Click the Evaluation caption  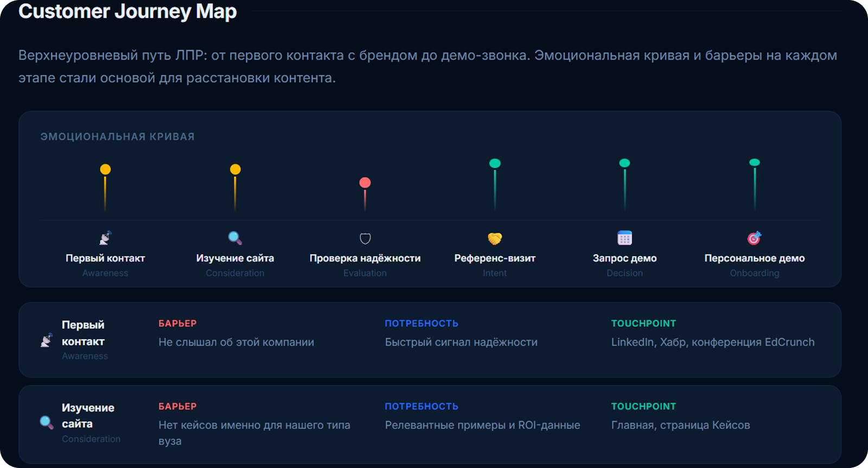pyautogui.click(x=365, y=273)
